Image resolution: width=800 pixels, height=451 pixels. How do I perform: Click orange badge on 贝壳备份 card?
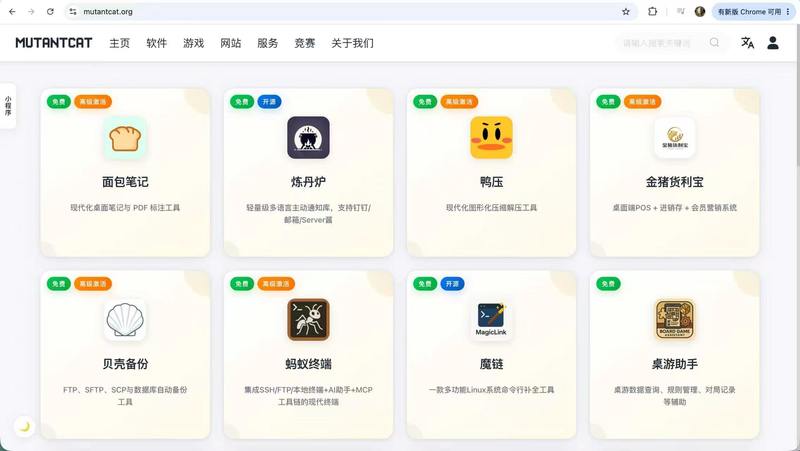[92, 284]
